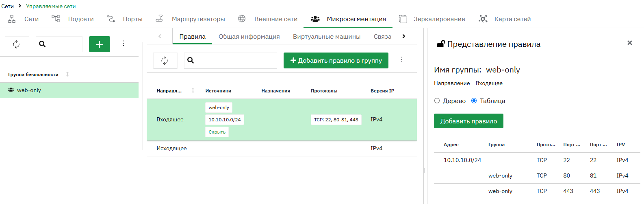Click Управляемые сети breadcrumb link
644x204 pixels.
coord(51,6)
